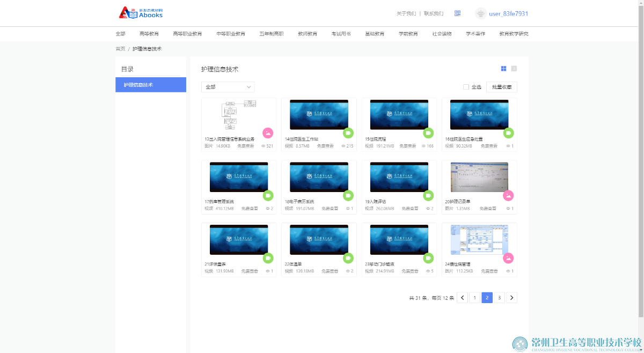Tick the 全选 select-all checkbox
The image size is (644, 353).
pos(466,87)
